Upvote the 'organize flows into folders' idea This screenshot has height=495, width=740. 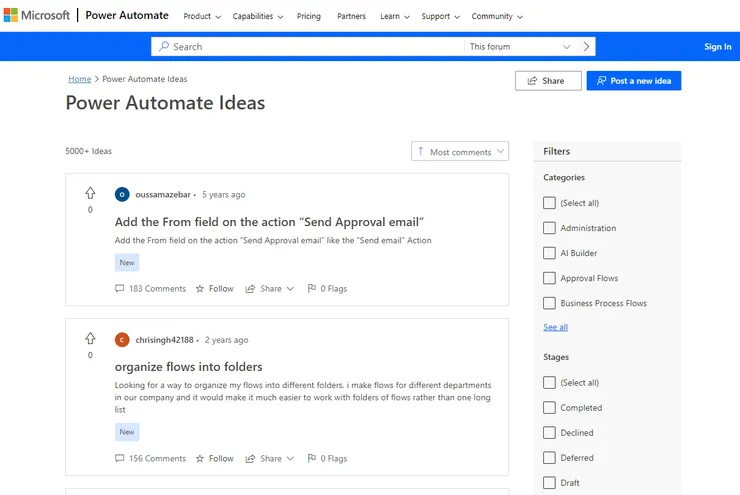coord(90,338)
